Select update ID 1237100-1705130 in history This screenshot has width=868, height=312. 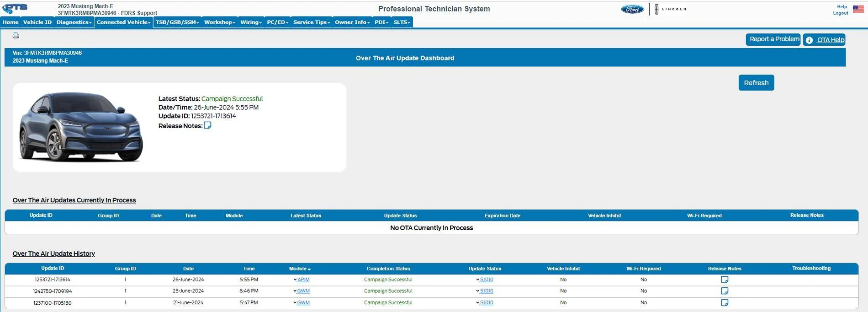[x=53, y=302]
